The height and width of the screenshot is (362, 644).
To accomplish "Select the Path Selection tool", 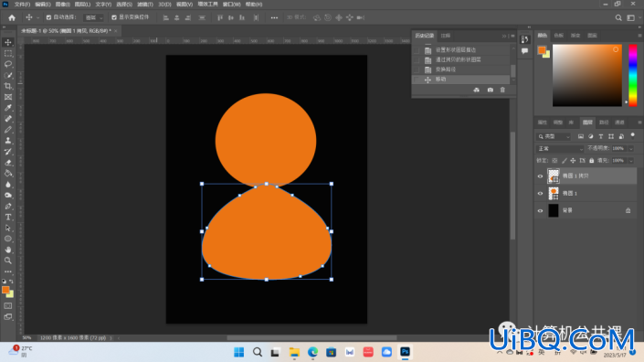I will 8,228.
